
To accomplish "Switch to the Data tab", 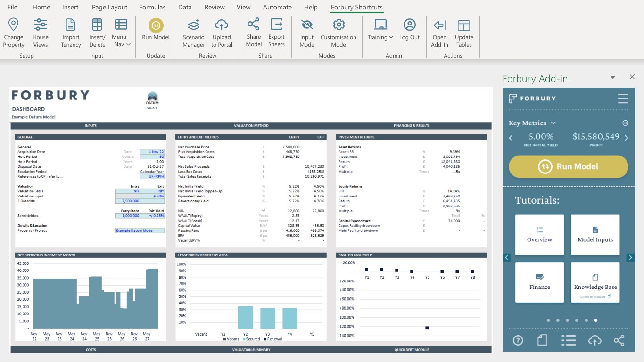I will (x=185, y=7).
